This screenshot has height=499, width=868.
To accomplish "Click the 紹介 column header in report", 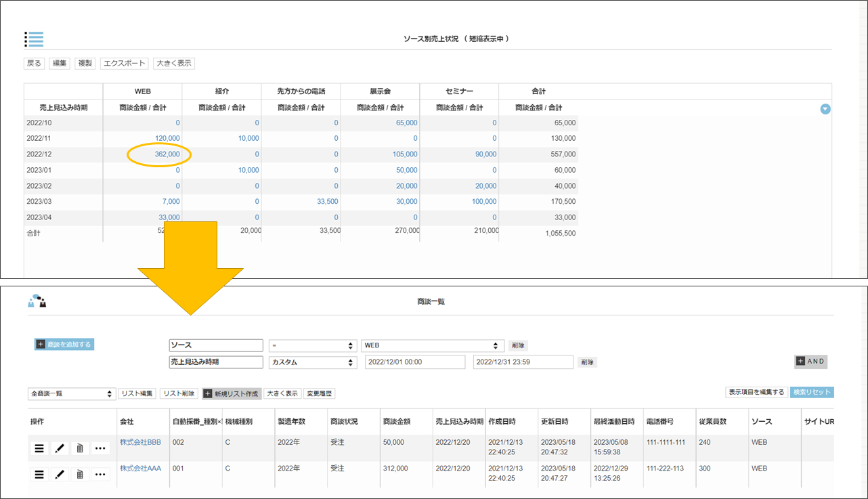I will click(222, 91).
